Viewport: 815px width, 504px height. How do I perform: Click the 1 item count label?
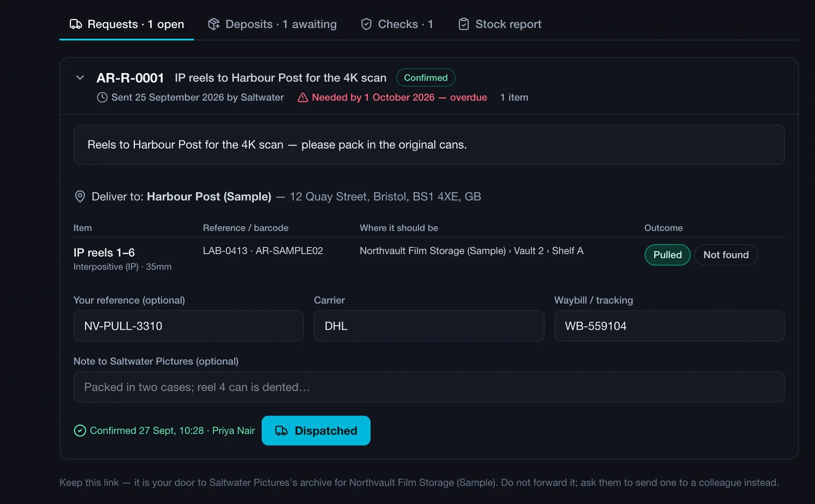click(514, 97)
